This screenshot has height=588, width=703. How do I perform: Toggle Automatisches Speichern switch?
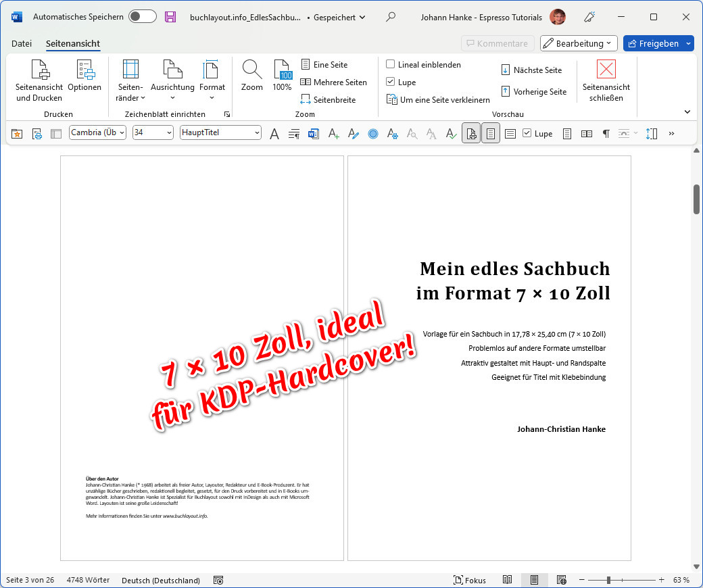pyautogui.click(x=142, y=17)
